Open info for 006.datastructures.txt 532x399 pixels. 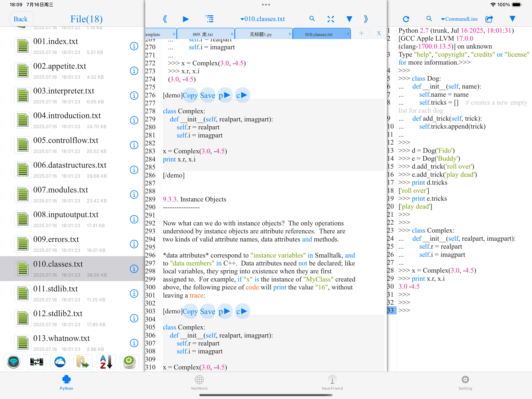point(134,170)
